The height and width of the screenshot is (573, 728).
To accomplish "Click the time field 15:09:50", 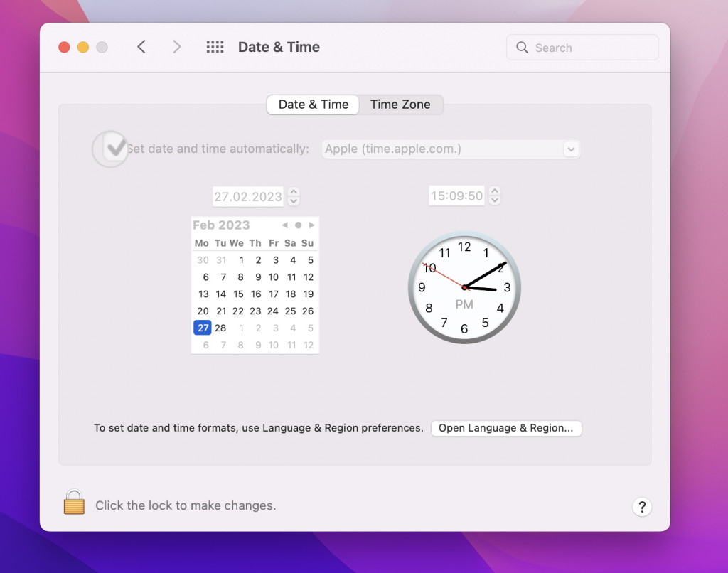I will pyautogui.click(x=456, y=196).
